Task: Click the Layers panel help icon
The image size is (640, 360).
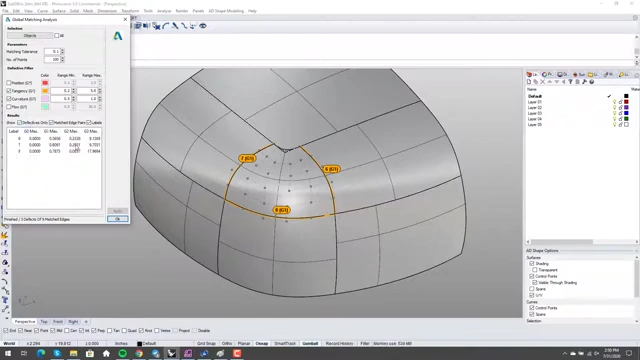Action: coord(591,82)
